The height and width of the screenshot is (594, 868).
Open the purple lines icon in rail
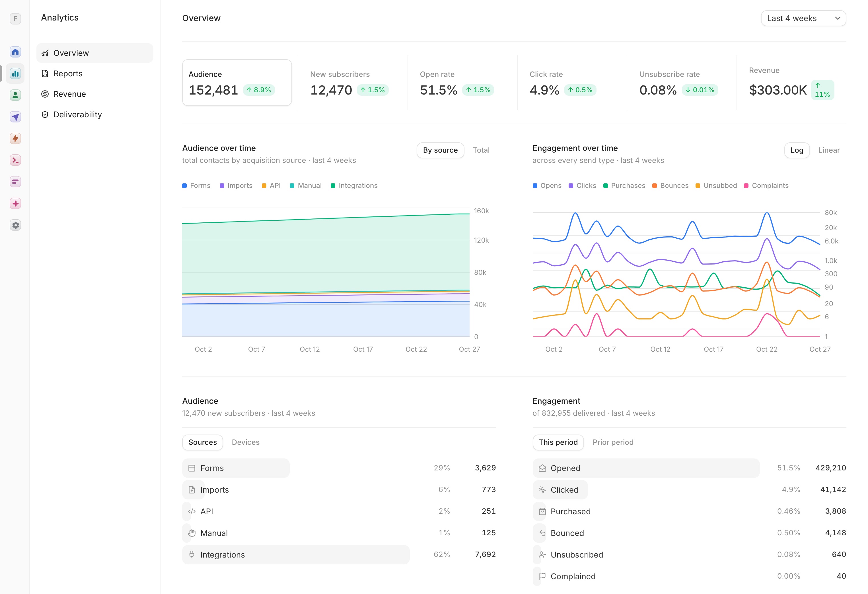click(x=15, y=182)
